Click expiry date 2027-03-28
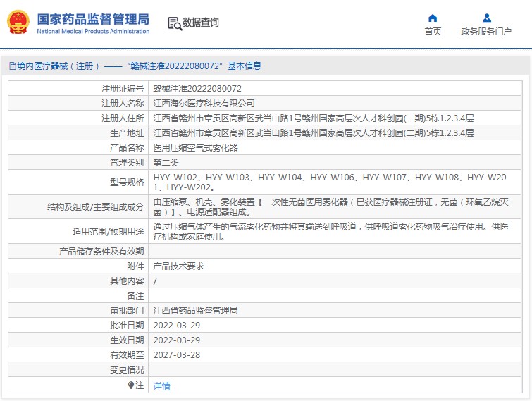The height and width of the screenshot is (401, 532). (176, 355)
